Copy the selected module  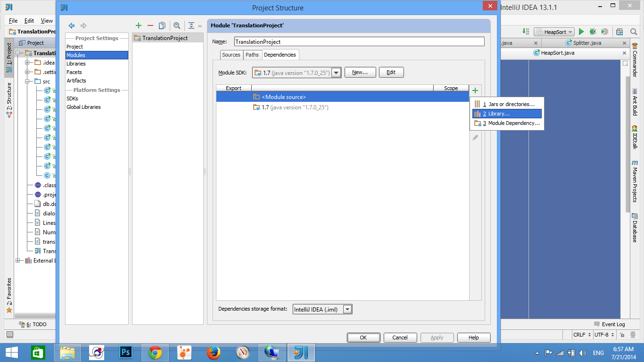(162, 25)
